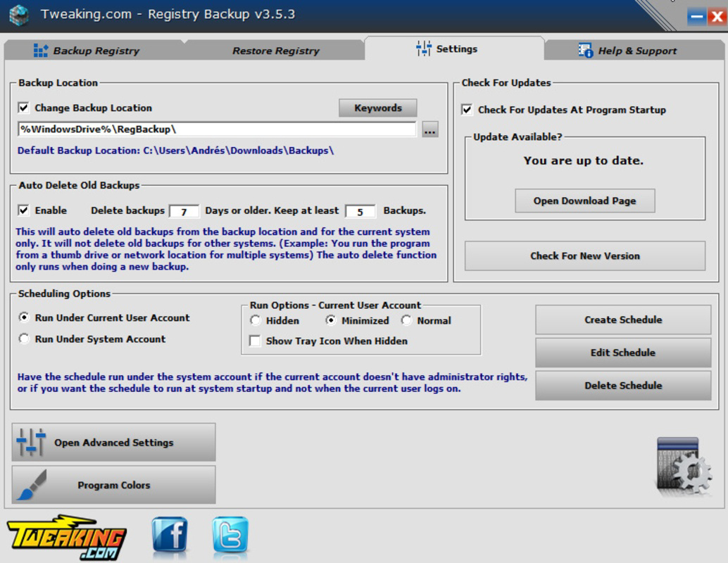Close the Registry Backup window

click(x=717, y=17)
